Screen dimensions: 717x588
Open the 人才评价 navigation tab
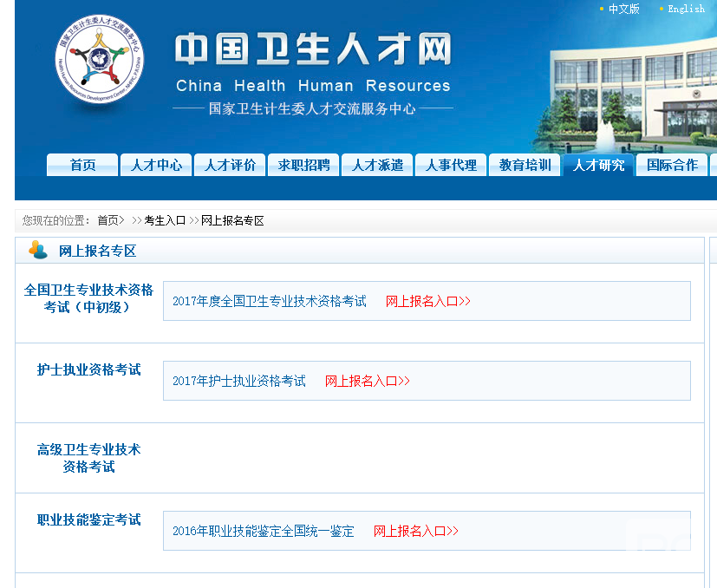(230, 165)
